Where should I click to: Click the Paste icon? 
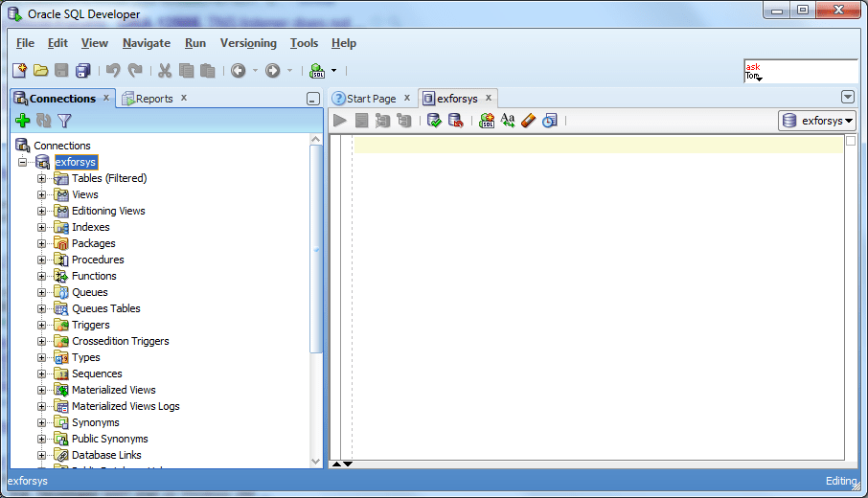pyautogui.click(x=208, y=70)
